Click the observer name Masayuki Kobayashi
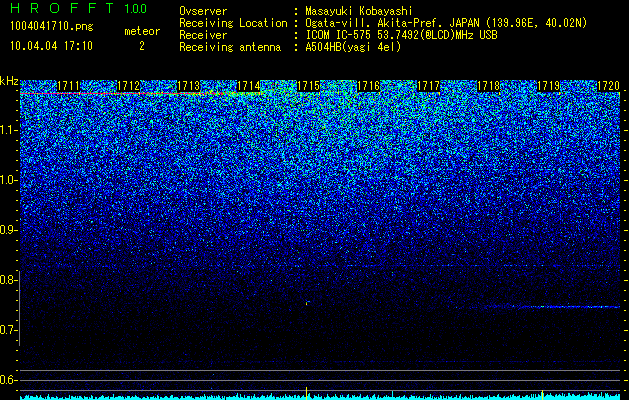 (x=359, y=12)
